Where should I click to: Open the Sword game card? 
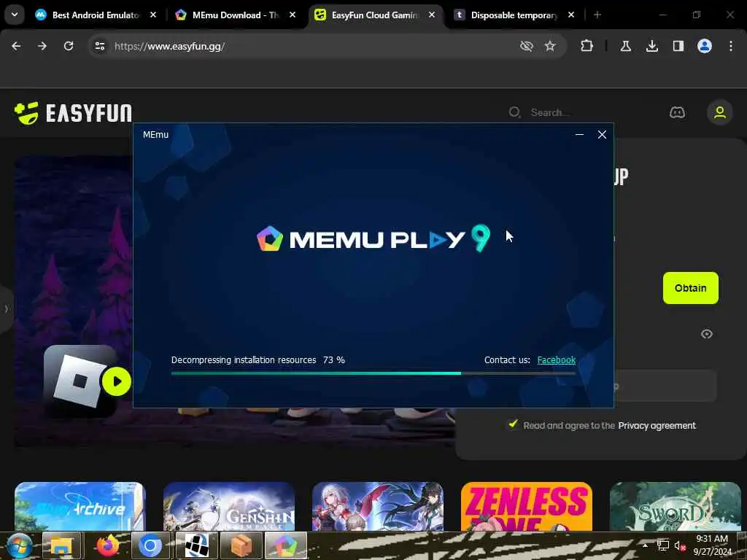pos(675,506)
